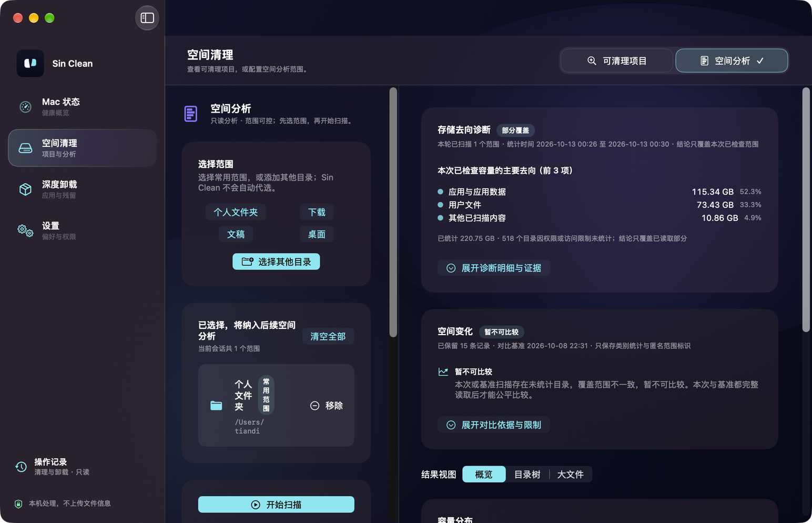The image size is (812, 523).
Task: Switch result view to 大文件
Action: click(570, 474)
